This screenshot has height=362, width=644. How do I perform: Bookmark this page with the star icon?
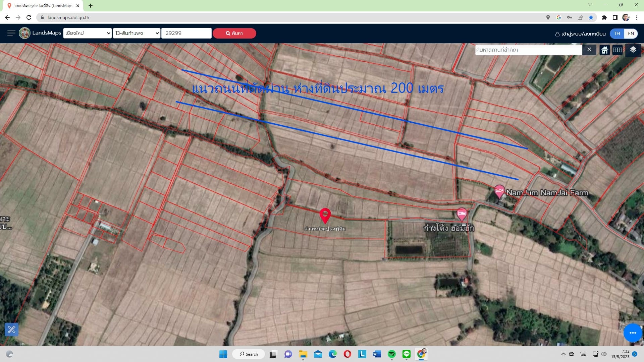[591, 17]
